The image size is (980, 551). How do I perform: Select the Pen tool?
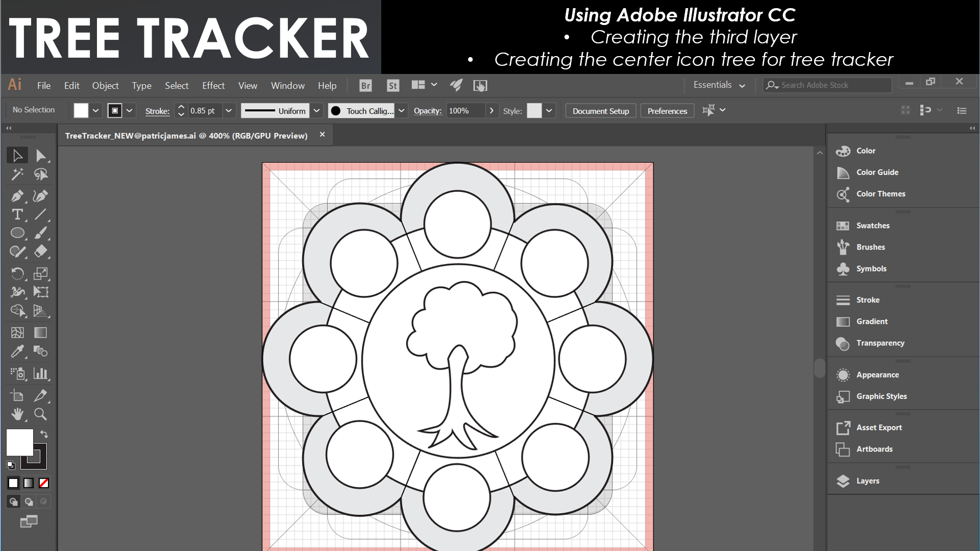click(17, 196)
